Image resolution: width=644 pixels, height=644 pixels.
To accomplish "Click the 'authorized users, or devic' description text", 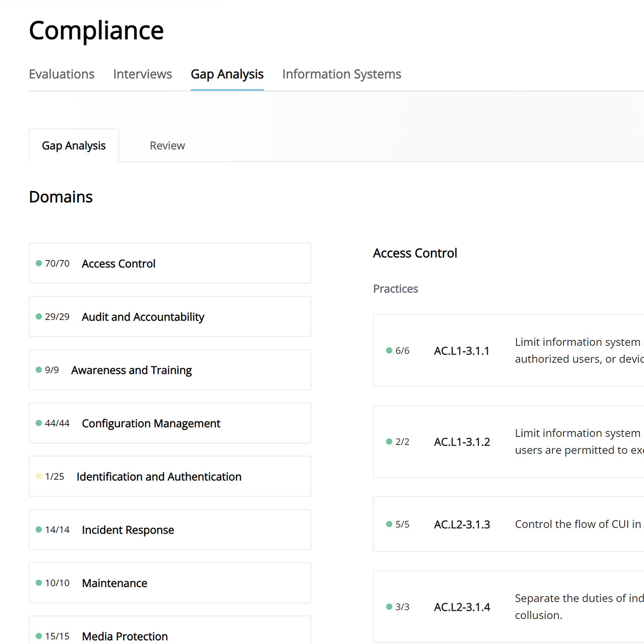I will click(x=579, y=359).
